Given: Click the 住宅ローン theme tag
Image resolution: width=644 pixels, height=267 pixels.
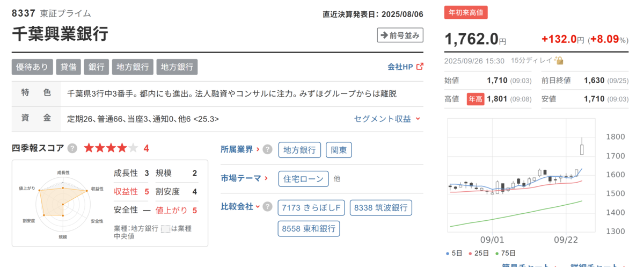Looking at the screenshot, I should [x=303, y=178].
